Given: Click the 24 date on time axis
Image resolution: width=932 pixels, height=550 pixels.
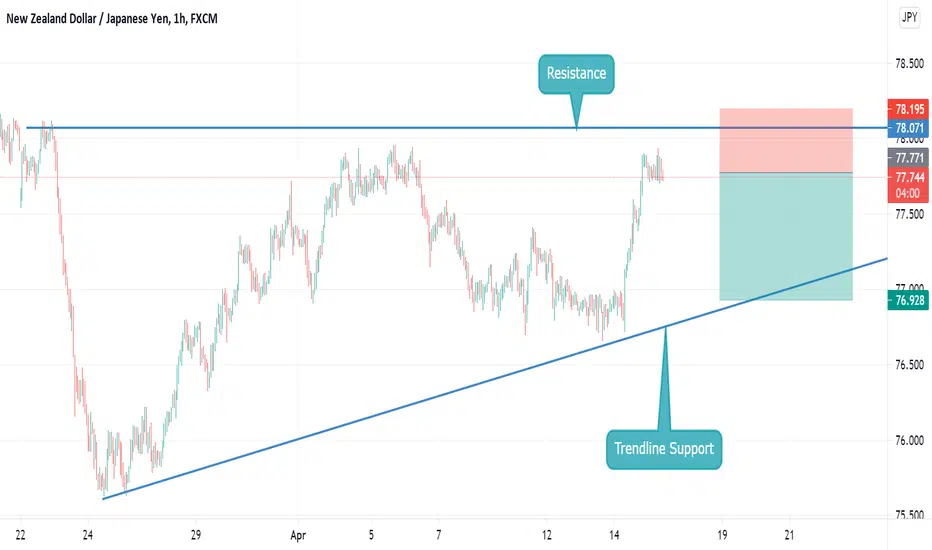Looking at the screenshot, I should [x=87, y=535].
